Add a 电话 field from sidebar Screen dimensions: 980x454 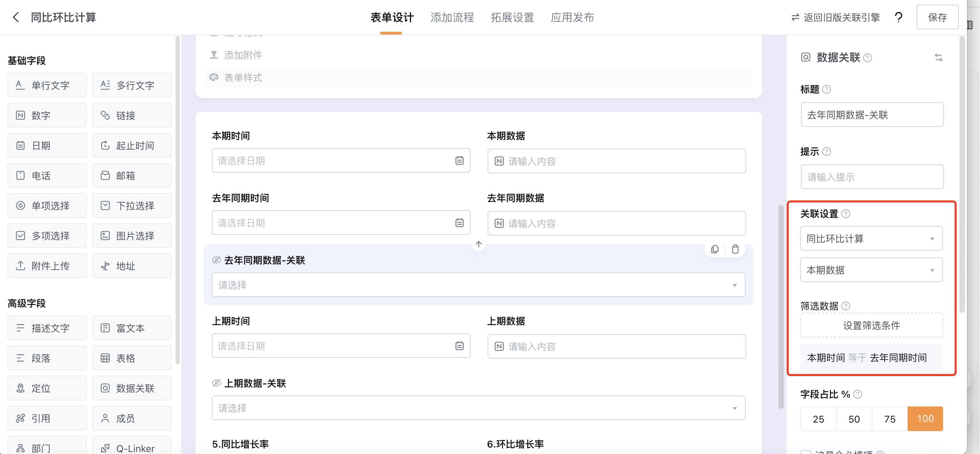[x=47, y=175]
